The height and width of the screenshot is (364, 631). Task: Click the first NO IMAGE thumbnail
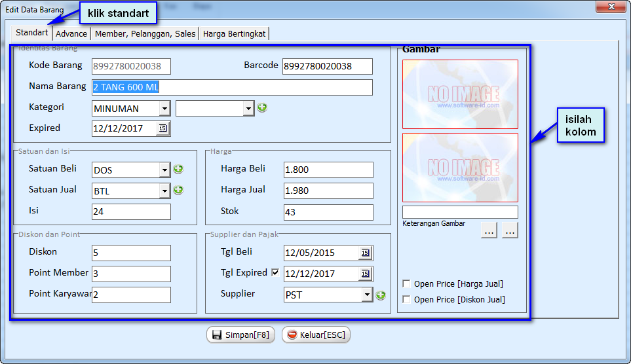(460, 94)
